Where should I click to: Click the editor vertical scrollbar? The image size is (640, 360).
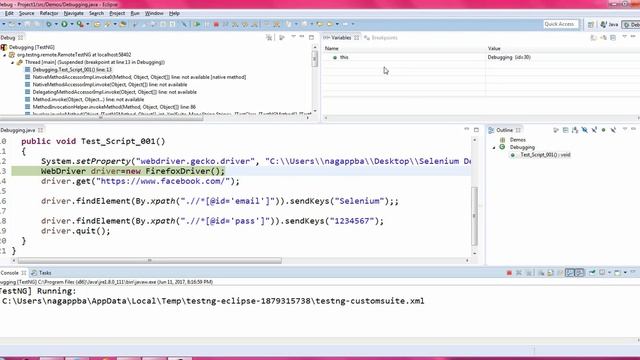pyautogui.click(x=474, y=216)
